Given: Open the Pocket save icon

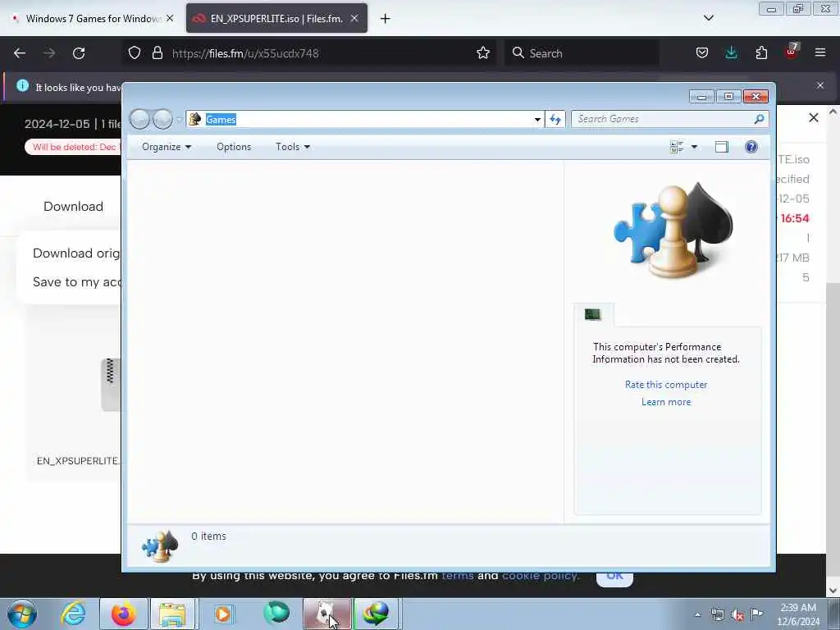Looking at the screenshot, I should [702, 52].
